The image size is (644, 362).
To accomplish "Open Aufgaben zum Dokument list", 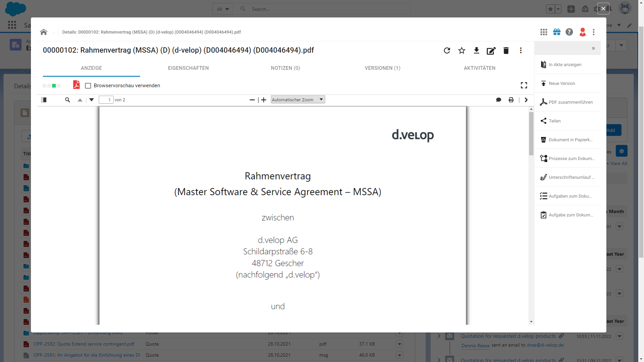I will point(567,196).
